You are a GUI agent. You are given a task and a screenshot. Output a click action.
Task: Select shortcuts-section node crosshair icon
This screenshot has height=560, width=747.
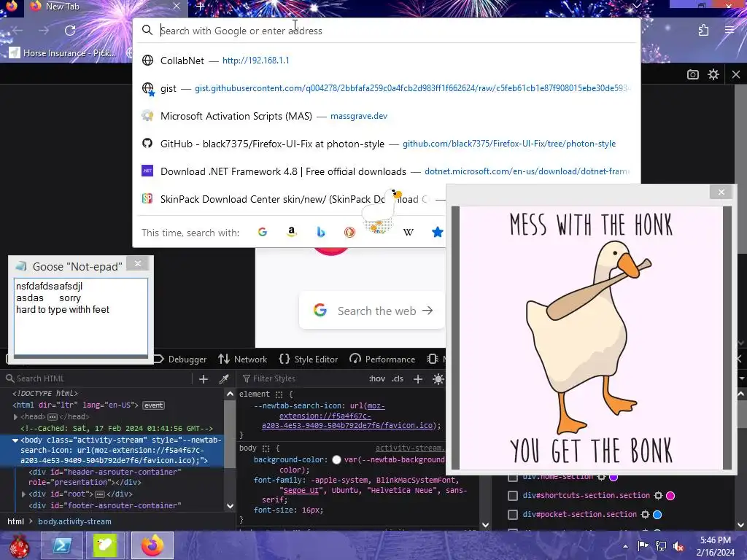point(659,496)
